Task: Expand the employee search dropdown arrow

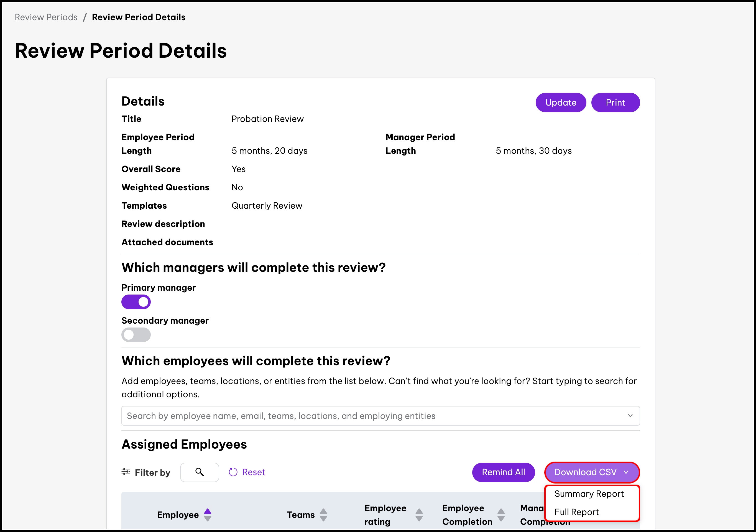Action: tap(630, 415)
